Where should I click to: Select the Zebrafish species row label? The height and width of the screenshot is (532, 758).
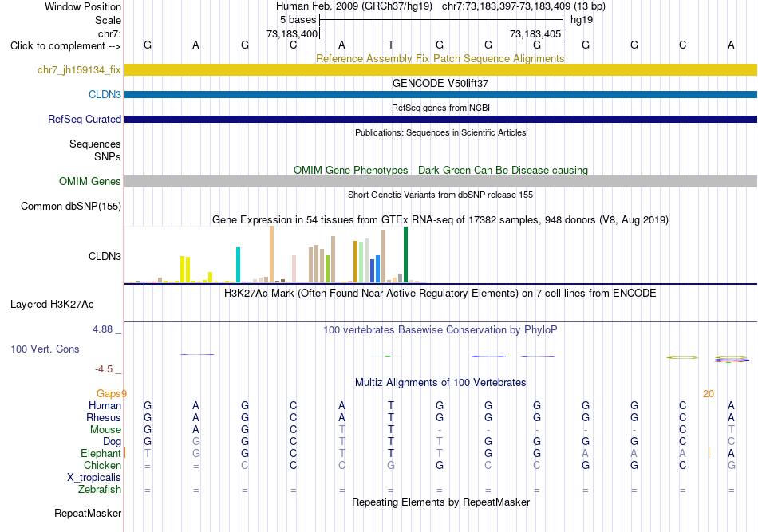tap(100, 490)
